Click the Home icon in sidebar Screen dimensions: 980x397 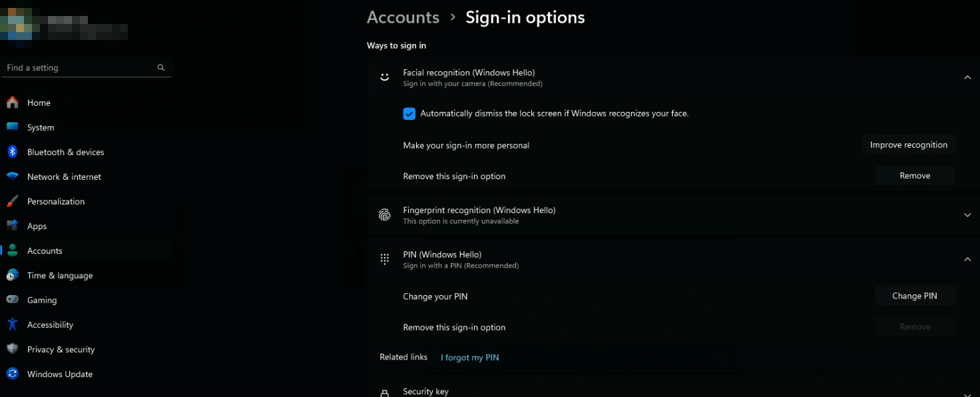[x=12, y=103]
